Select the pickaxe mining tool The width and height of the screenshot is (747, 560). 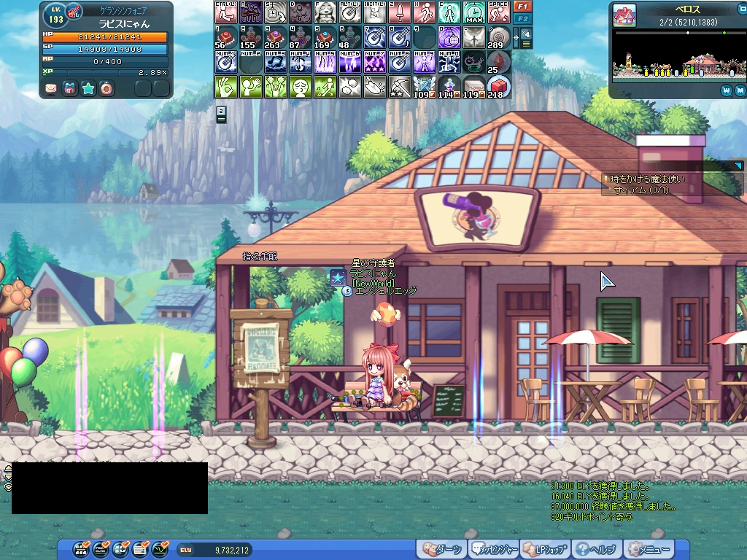(x=400, y=87)
